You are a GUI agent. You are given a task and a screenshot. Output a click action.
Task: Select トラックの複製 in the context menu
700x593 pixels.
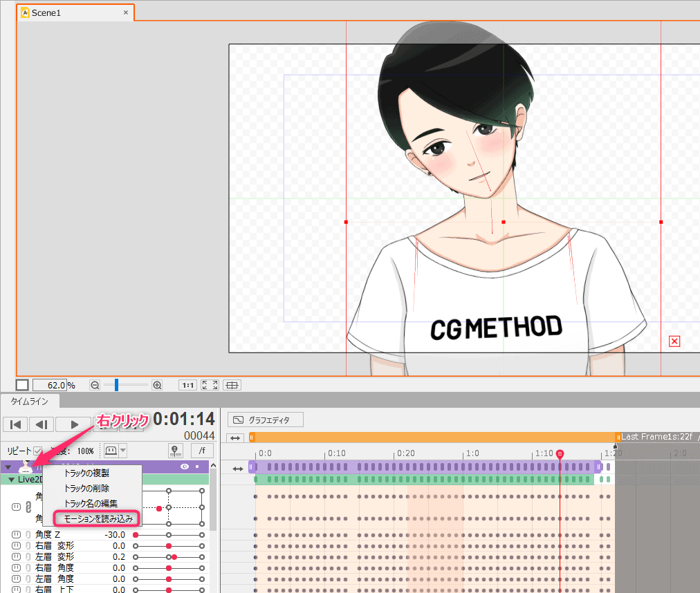coord(86,473)
